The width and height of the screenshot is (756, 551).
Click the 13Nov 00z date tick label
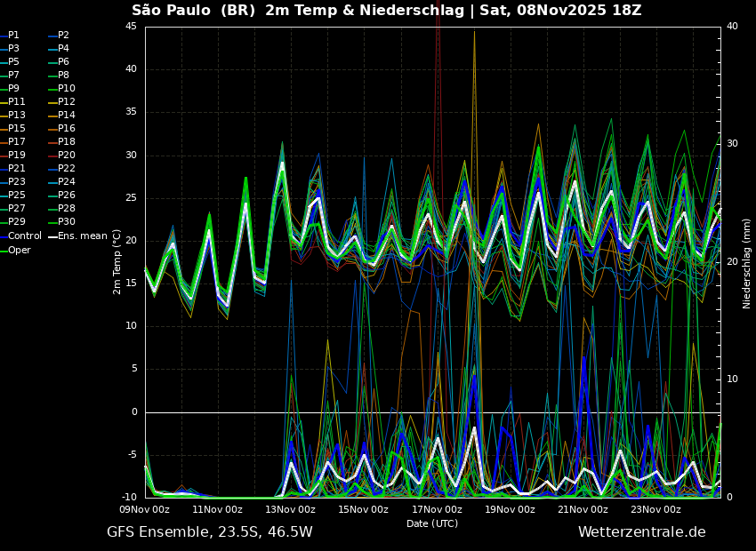(x=290, y=510)
